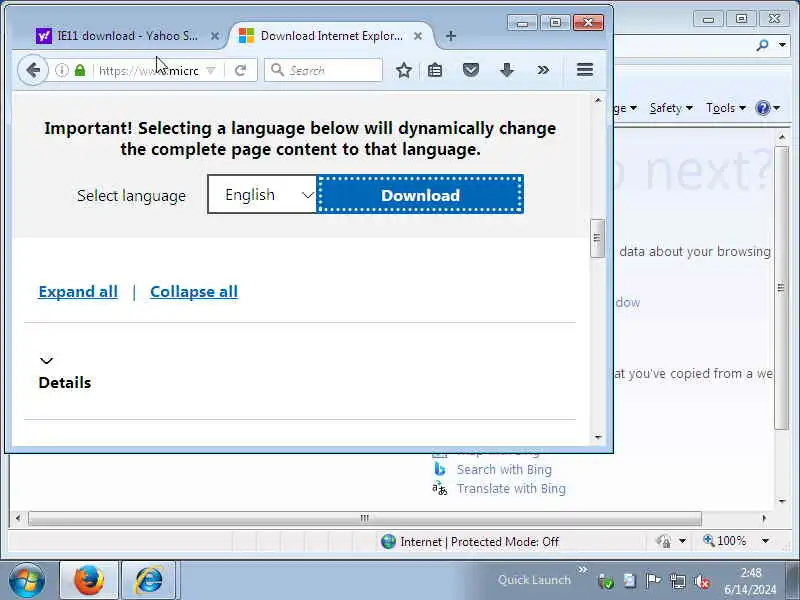Viewport: 800px width, 600px height.
Task: Click the Firefox address bar URL
Action: pos(148,70)
